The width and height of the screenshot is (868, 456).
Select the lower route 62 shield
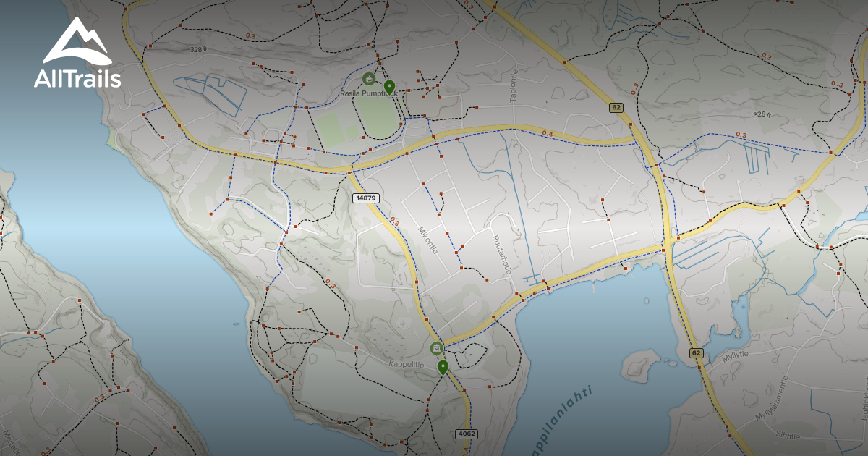(x=696, y=353)
